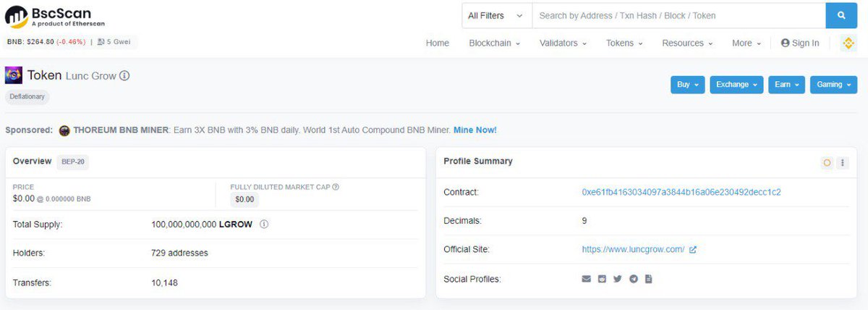Click the THOREUM sponsor logo icon
The image size is (868, 310).
point(64,130)
